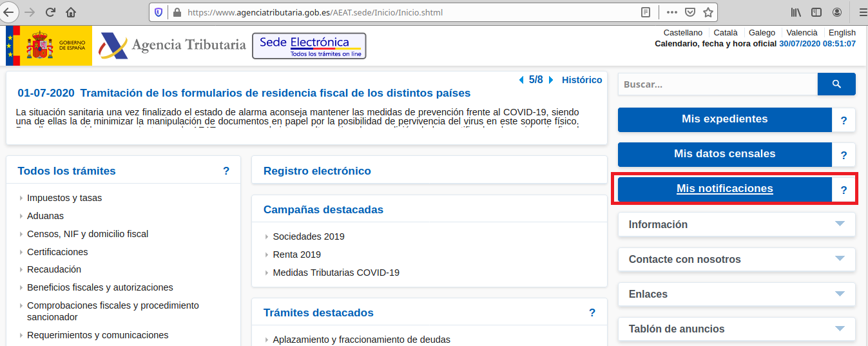Show previous news with left arrow

tap(521, 80)
